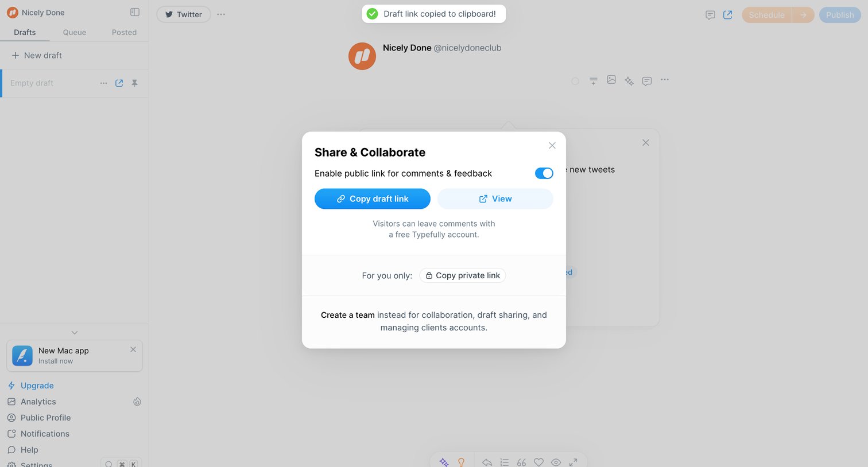Click the Create a team link

point(348,315)
